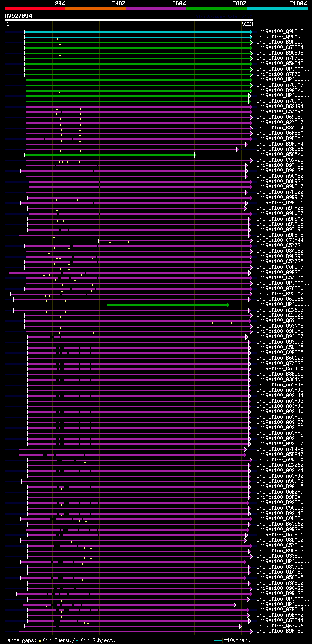Select the UniRef100_A9U027 label
The image size is (312, 644).
click(280, 214)
